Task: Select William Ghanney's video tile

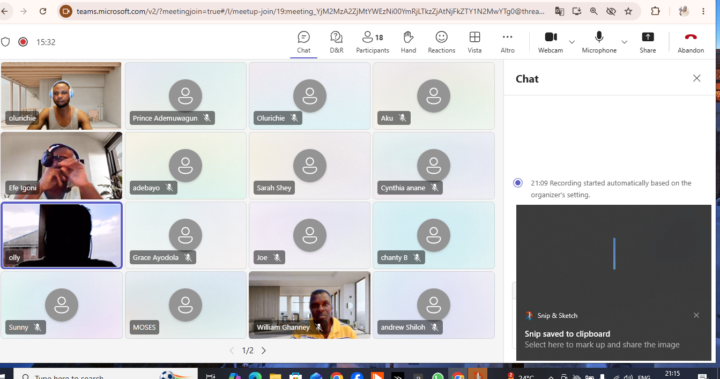Action: [309, 305]
